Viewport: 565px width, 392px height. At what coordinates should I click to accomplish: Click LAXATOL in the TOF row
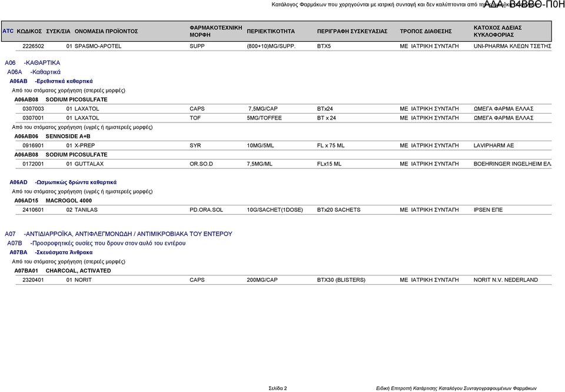(x=87, y=118)
